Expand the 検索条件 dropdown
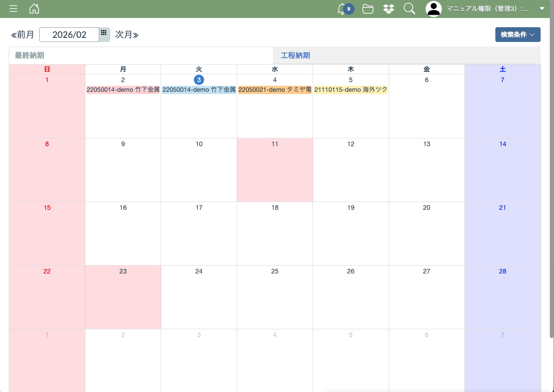 (x=518, y=35)
